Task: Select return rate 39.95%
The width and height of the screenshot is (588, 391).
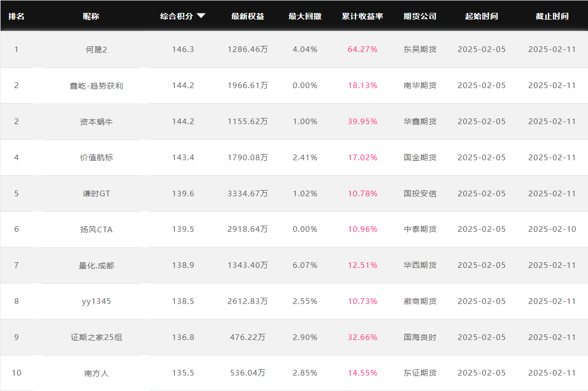Action: 362,122
